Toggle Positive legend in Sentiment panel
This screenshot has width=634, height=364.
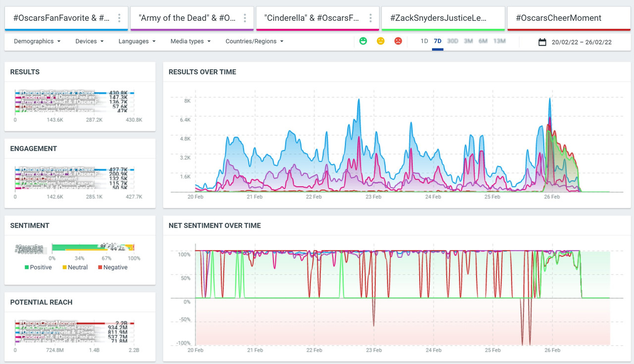pyautogui.click(x=38, y=267)
